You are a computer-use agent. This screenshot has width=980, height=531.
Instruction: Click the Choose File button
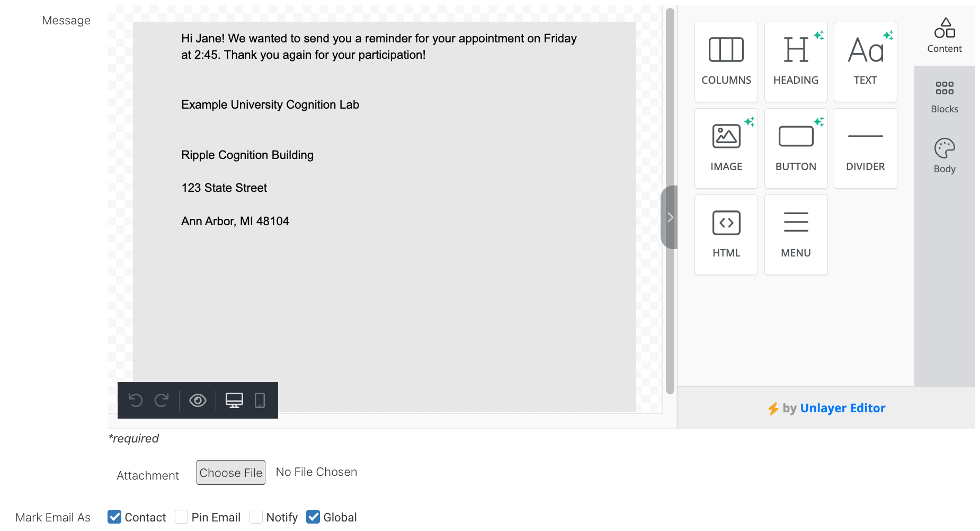(230, 472)
